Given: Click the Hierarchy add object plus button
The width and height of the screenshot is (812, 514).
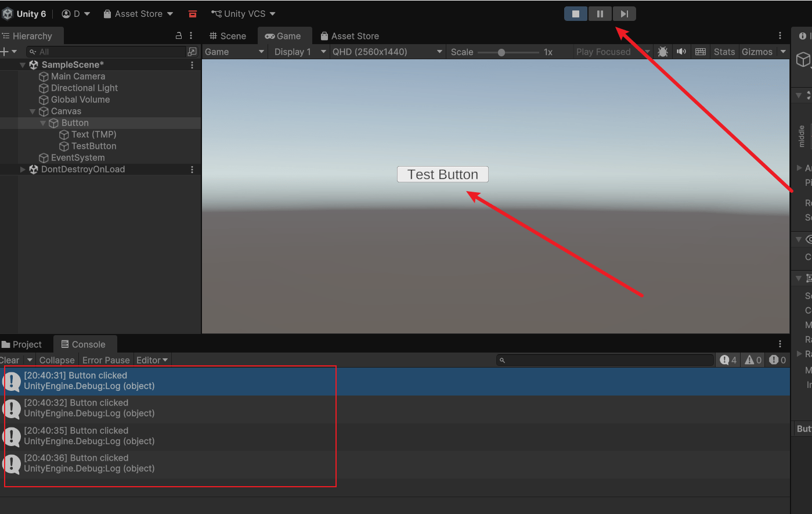Looking at the screenshot, I should (5, 52).
